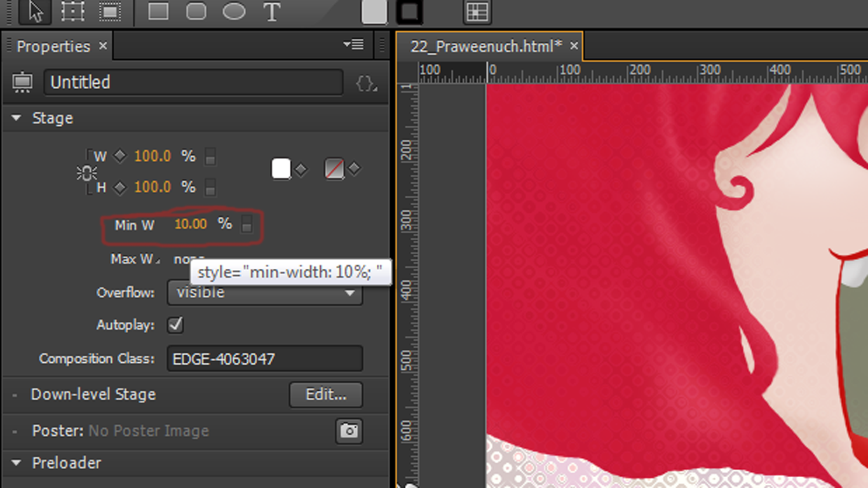Edit the Composition Class field EDGE-4063047
Viewport: 868px width, 488px height.
point(265,359)
